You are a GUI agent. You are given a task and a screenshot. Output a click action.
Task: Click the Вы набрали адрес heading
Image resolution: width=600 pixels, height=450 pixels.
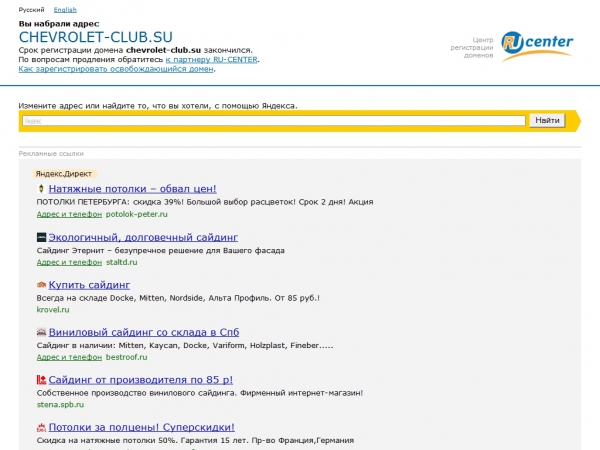[x=59, y=24]
